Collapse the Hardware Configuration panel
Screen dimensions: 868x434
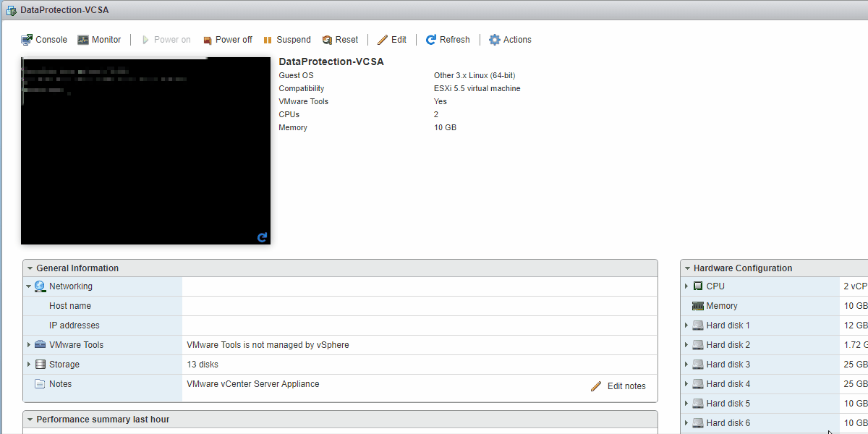pyautogui.click(x=687, y=268)
